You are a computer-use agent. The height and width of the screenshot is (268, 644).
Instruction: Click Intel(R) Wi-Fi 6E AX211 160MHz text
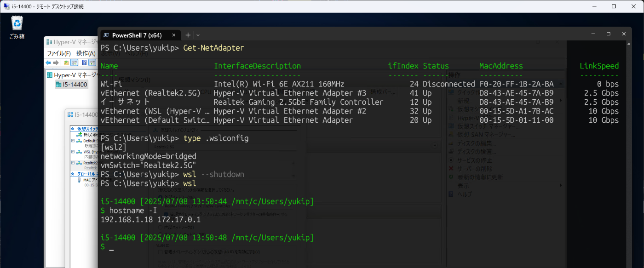279,84
